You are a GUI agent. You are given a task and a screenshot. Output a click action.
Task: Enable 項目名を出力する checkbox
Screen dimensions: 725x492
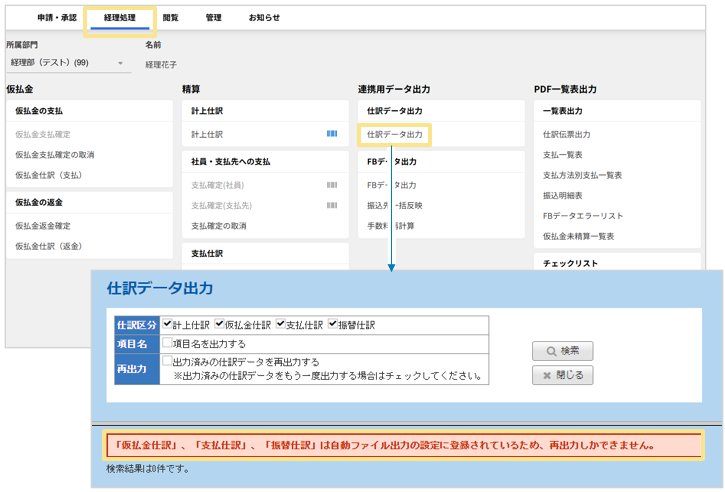(x=167, y=343)
